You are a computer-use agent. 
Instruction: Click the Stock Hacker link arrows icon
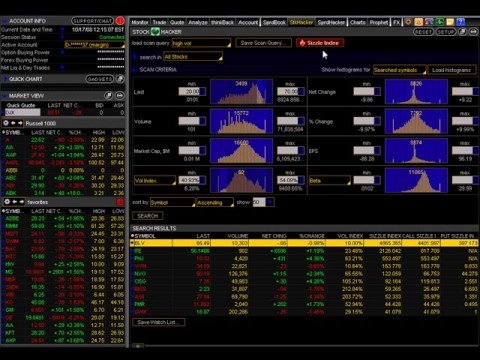pyautogui.click(x=473, y=32)
